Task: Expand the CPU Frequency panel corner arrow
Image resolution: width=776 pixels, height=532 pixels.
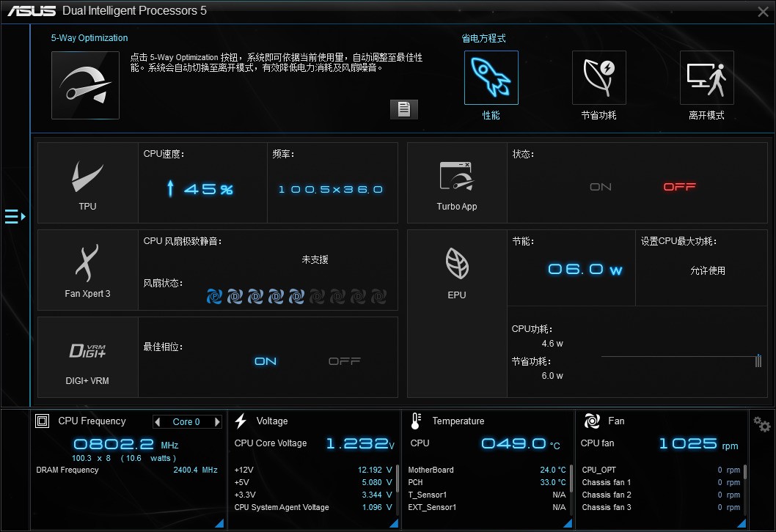Action: pyautogui.click(x=219, y=523)
